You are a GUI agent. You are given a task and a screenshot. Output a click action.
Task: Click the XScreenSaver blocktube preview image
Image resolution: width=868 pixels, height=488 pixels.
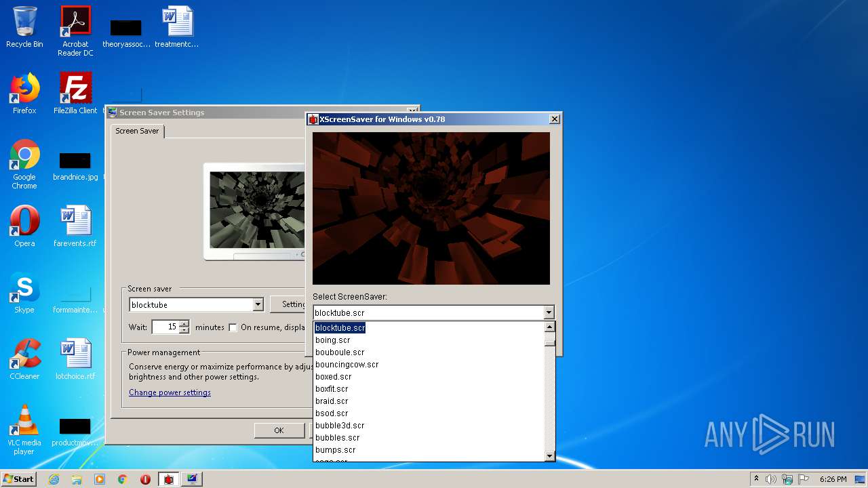tap(431, 208)
